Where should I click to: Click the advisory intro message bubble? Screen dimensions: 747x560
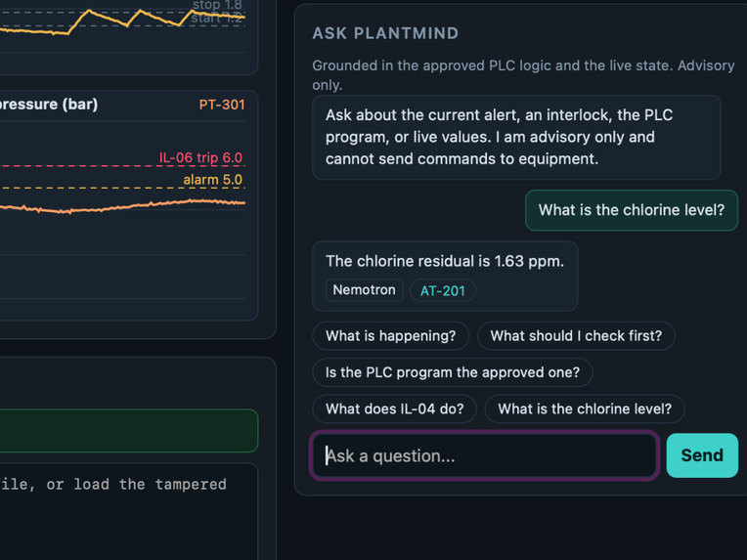516,137
